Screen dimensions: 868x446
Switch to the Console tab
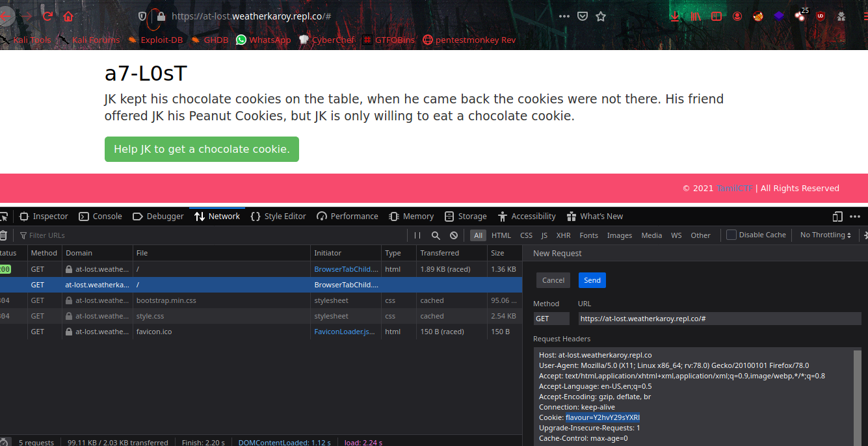click(x=100, y=216)
